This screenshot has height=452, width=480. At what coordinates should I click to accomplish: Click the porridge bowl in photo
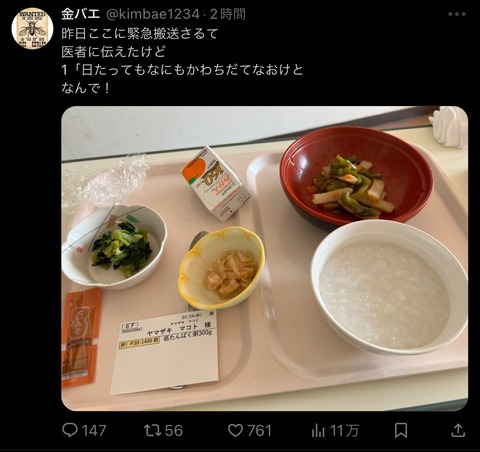389,288
